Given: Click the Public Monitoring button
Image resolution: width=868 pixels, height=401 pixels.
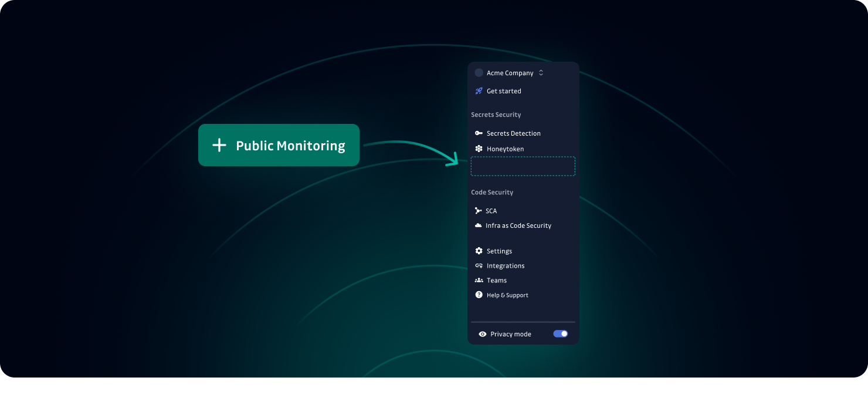Looking at the screenshot, I should (x=279, y=145).
